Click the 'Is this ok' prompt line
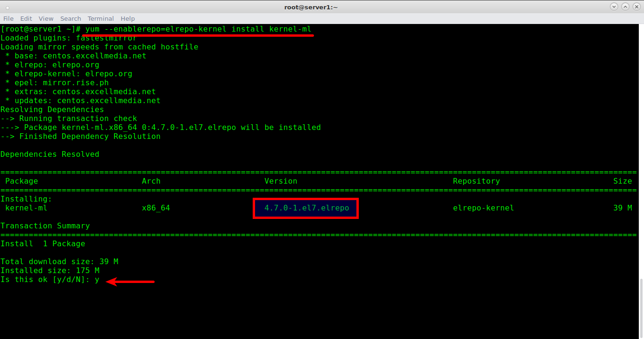 pos(50,280)
